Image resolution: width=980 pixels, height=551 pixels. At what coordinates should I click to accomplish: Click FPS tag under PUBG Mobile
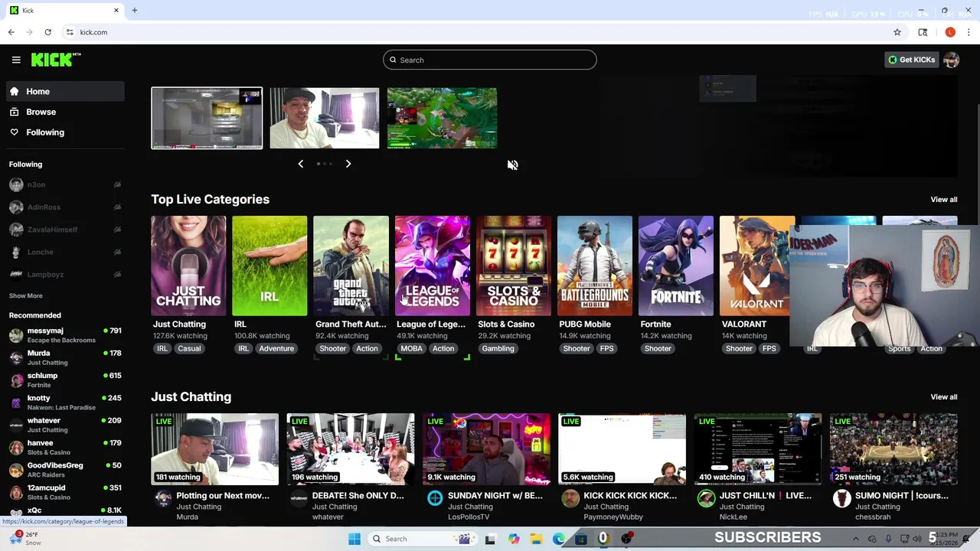tap(606, 348)
